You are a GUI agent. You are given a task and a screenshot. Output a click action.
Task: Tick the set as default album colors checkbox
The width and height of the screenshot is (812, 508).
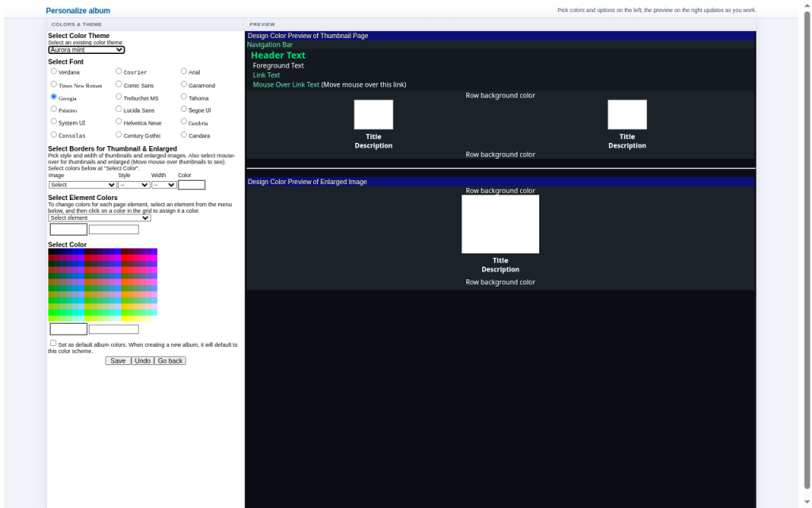point(53,343)
